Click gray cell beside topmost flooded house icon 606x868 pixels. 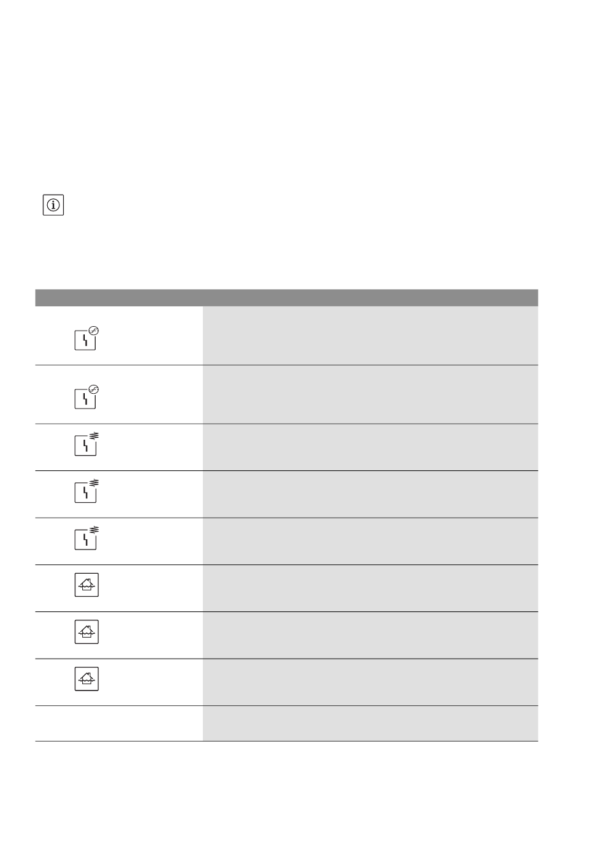(371, 588)
